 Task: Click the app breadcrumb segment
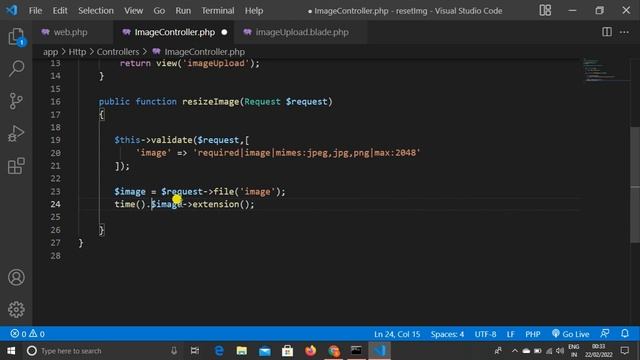click(51, 52)
